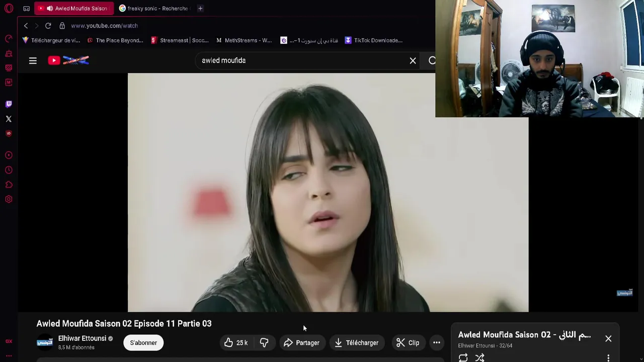Click the Télécharger download button
Screen dimensions: 644x362
357,343
